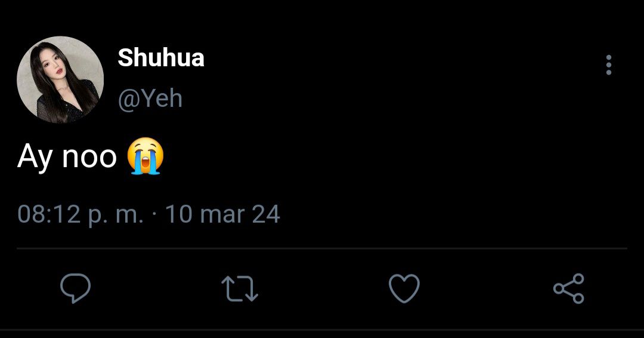Image resolution: width=644 pixels, height=338 pixels.
Task: Click the loudly crying face emoji
Action: coord(145,156)
